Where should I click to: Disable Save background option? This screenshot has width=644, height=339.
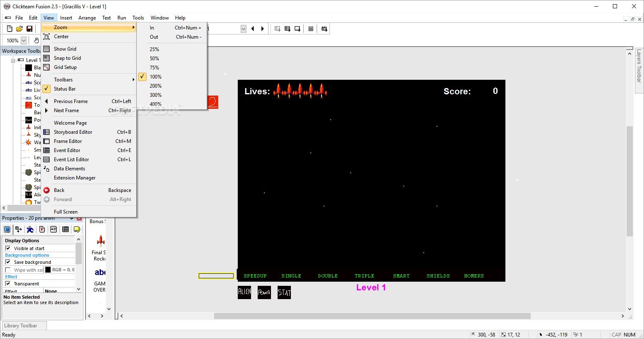[x=8, y=262]
